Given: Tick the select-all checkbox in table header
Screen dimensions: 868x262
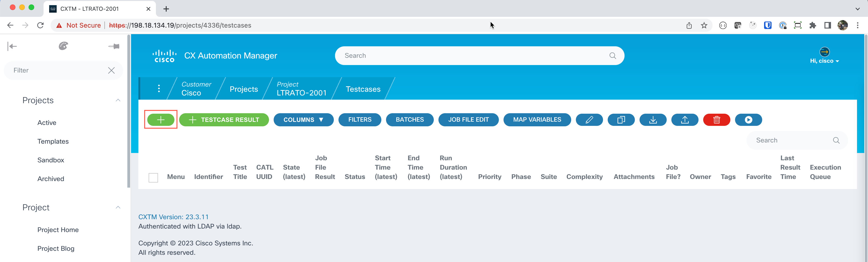Looking at the screenshot, I should pos(153,178).
